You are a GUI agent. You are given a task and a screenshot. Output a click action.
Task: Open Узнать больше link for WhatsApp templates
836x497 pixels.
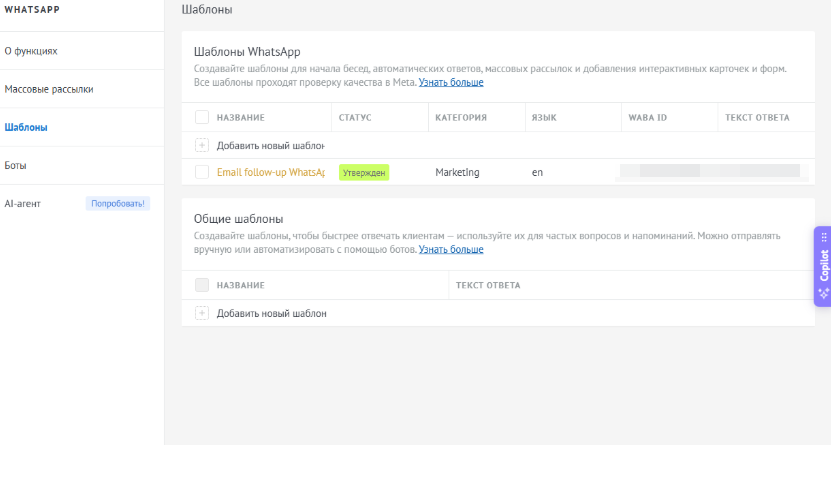[x=450, y=82]
